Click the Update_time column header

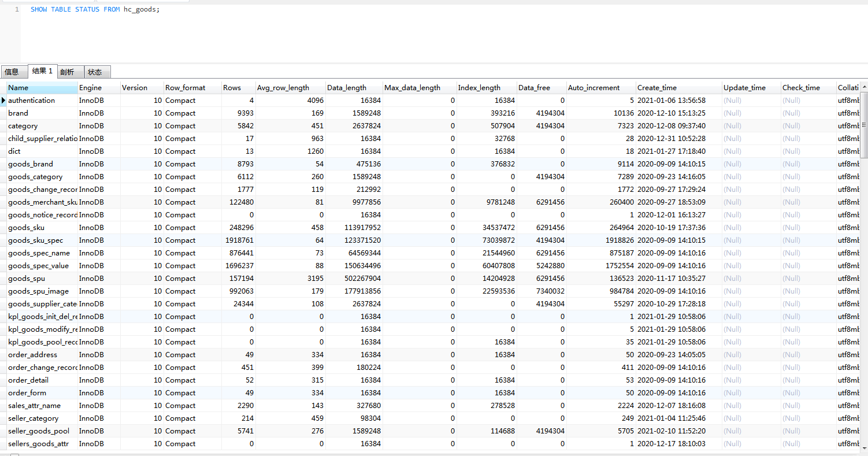[751, 88]
